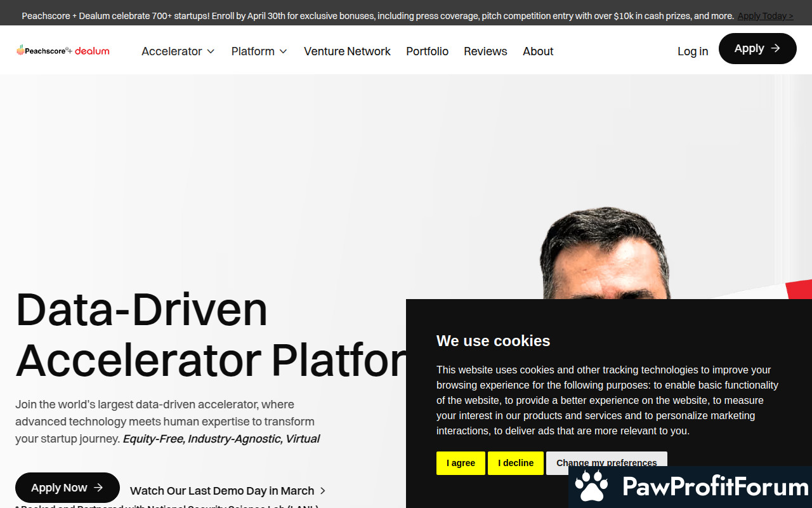Click the PawProfitForum paw icon
This screenshot has height=508, width=812.
click(x=591, y=486)
